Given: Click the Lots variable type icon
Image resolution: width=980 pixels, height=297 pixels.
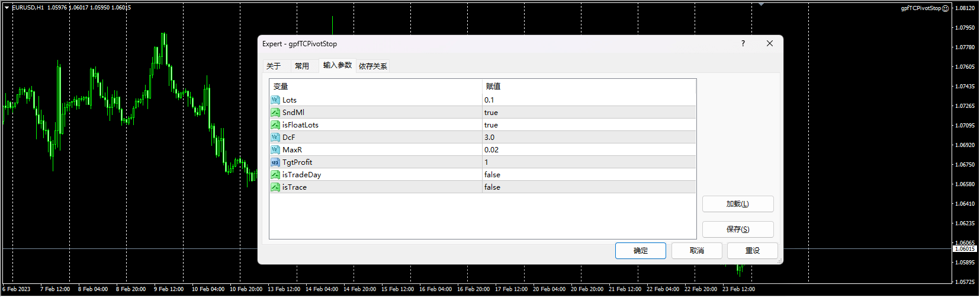Looking at the screenshot, I should [275, 100].
